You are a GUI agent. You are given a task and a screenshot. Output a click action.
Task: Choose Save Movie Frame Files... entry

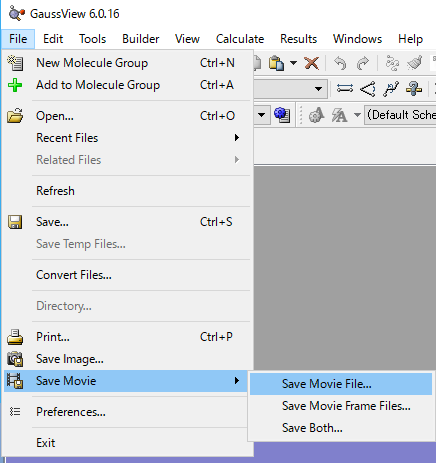coord(341,406)
